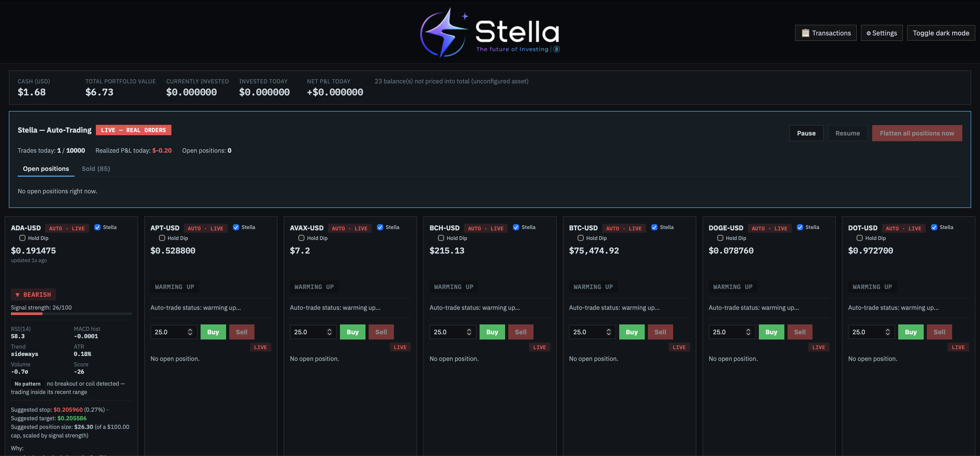Viewport: 980px width, 456px height.
Task: Click the DOGE-USD ticker title
Action: tap(726, 228)
